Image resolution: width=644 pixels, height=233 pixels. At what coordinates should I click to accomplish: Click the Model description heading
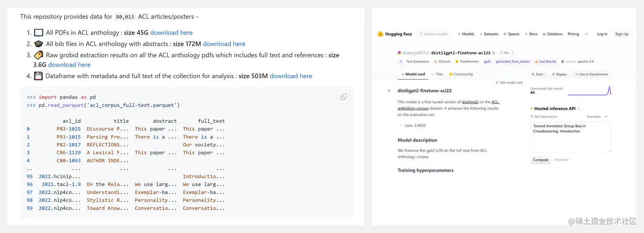(x=417, y=140)
